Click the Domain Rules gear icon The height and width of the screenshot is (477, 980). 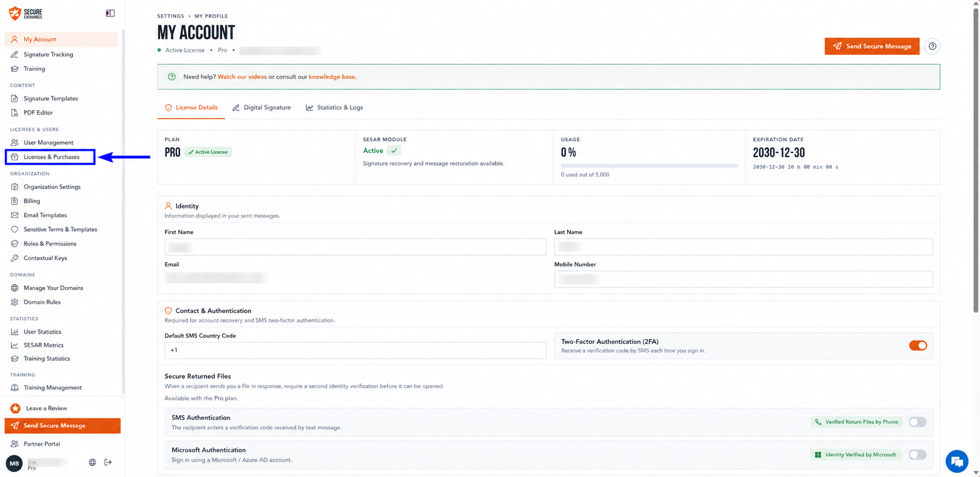click(x=15, y=302)
